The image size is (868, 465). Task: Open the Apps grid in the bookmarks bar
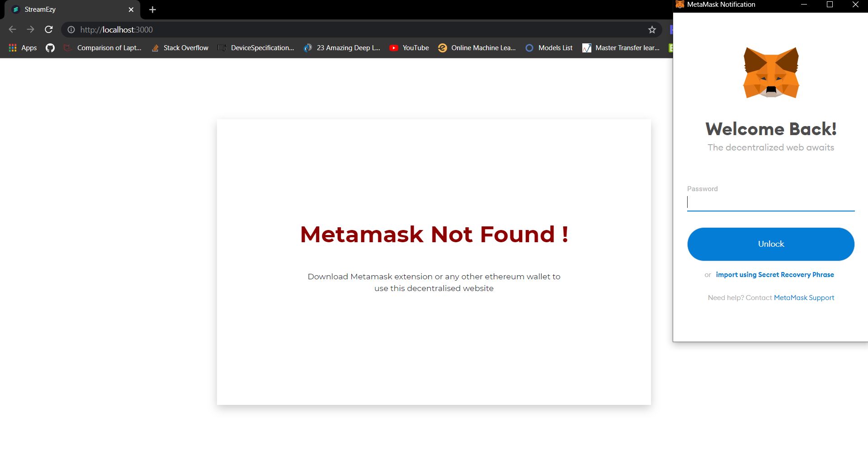pyautogui.click(x=23, y=47)
